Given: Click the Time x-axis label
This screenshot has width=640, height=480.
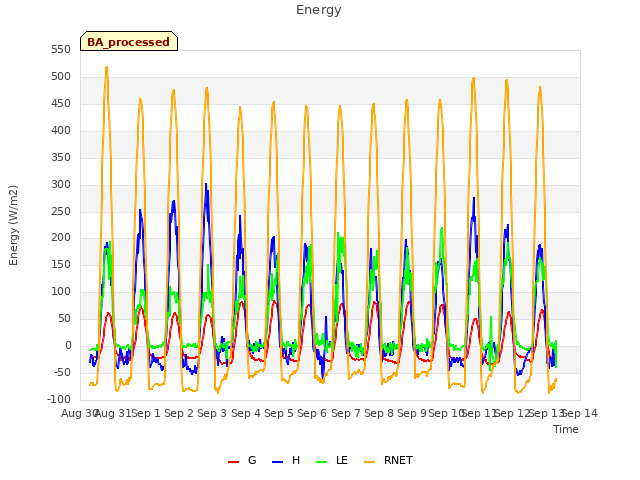Looking at the screenshot, I should (566, 429).
